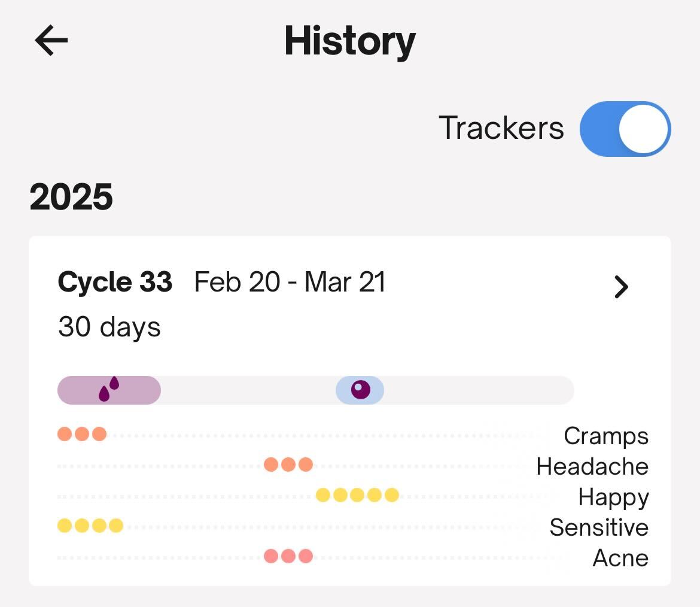700x607 pixels.
Task: Go back using the left arrow
Action: click(x=51, y=41)
